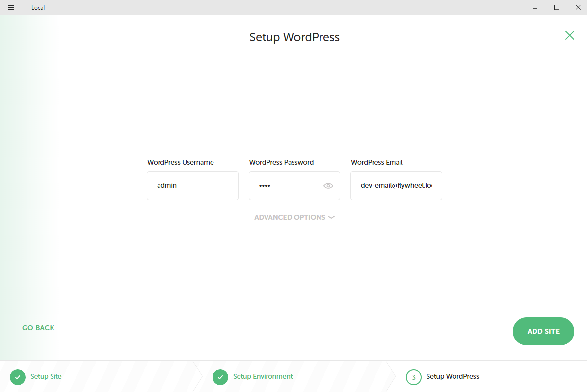Show the WordPress password with eye icon
The height and width of the screenshot is (392, 587).
[328, 186]
